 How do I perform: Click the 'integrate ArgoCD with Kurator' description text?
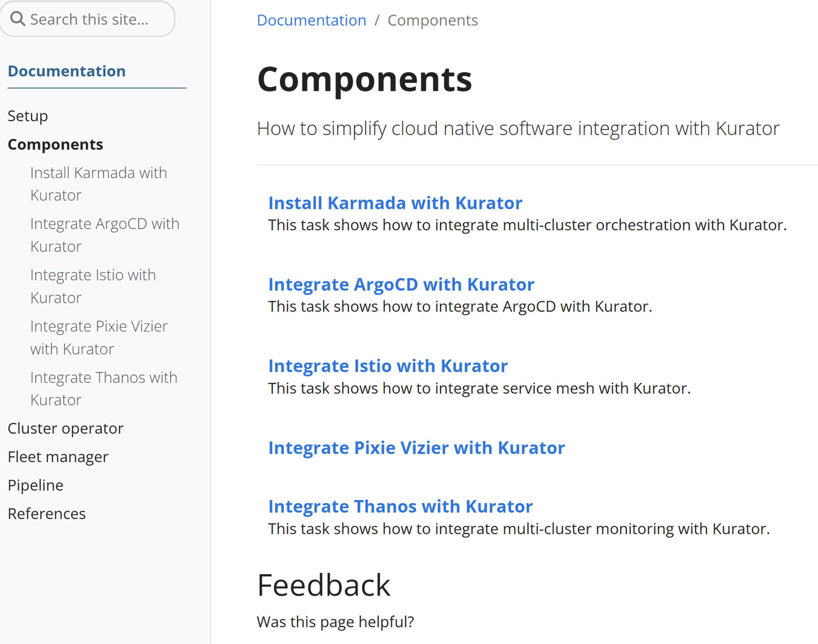(x=460, y=307)
